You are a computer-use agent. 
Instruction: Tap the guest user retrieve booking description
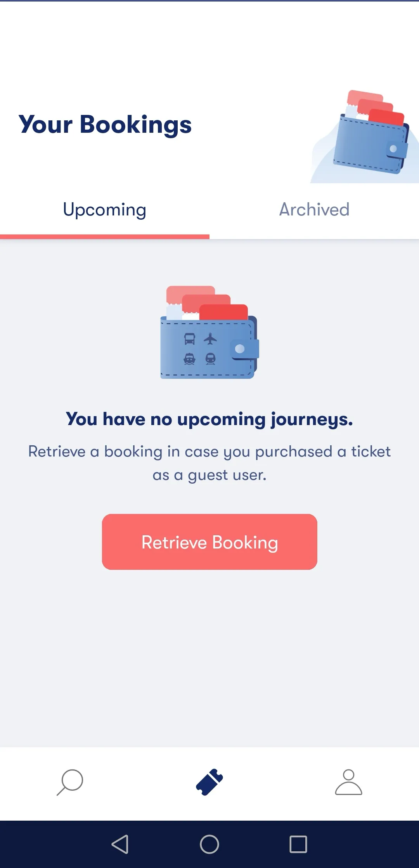coord(209,463)
